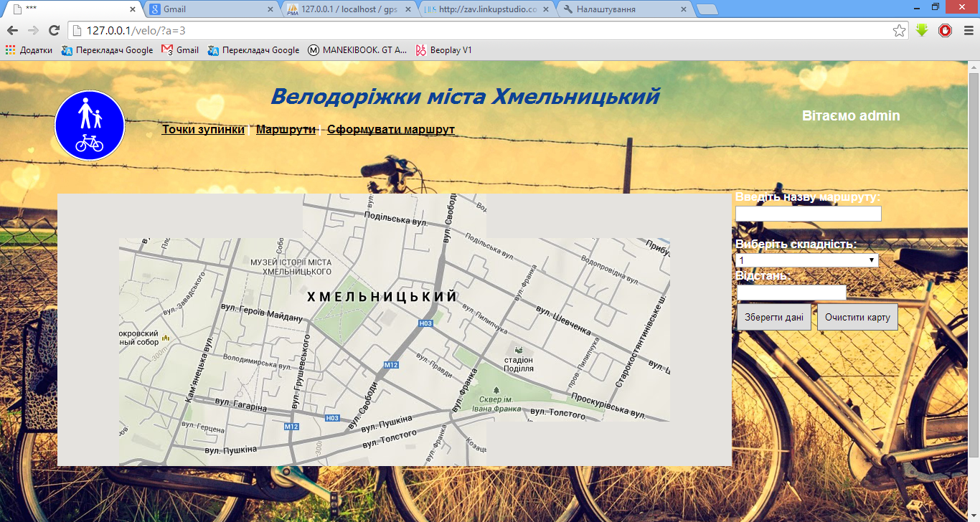Click the page scrollbar up arrow
Image resolution: width=980 pixels, height=522 pixels.
[x=974, y=67]
